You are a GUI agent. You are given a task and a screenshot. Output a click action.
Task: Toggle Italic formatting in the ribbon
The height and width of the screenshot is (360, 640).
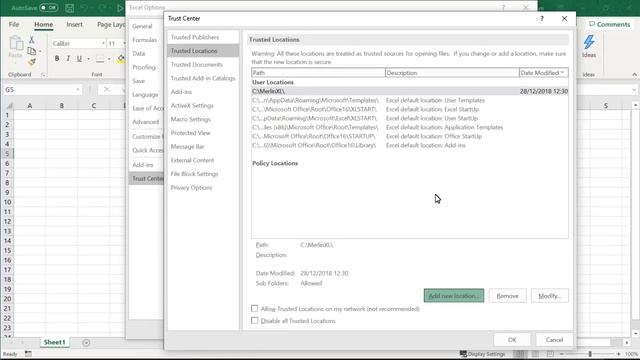coord(68,58)
